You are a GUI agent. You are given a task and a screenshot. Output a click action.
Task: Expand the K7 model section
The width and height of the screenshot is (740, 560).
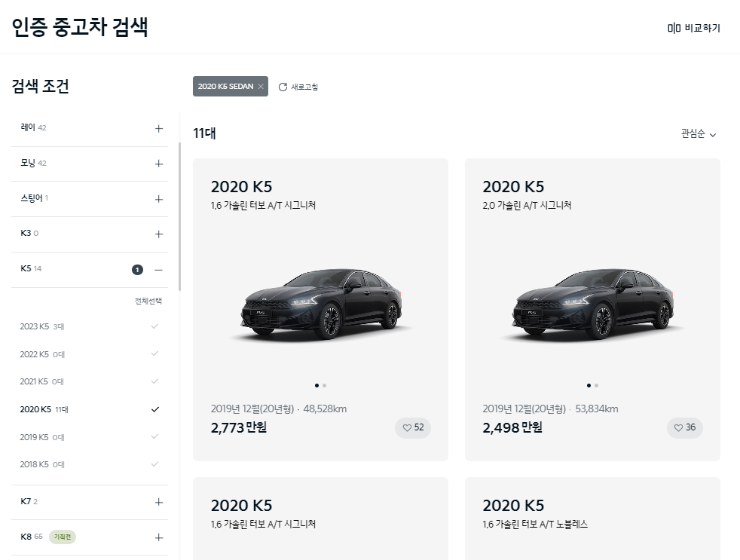click(159, 502)
